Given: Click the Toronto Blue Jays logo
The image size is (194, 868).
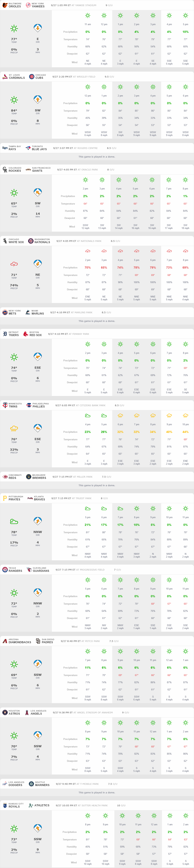Looking at the screenshot, I should tap(28, 148).
